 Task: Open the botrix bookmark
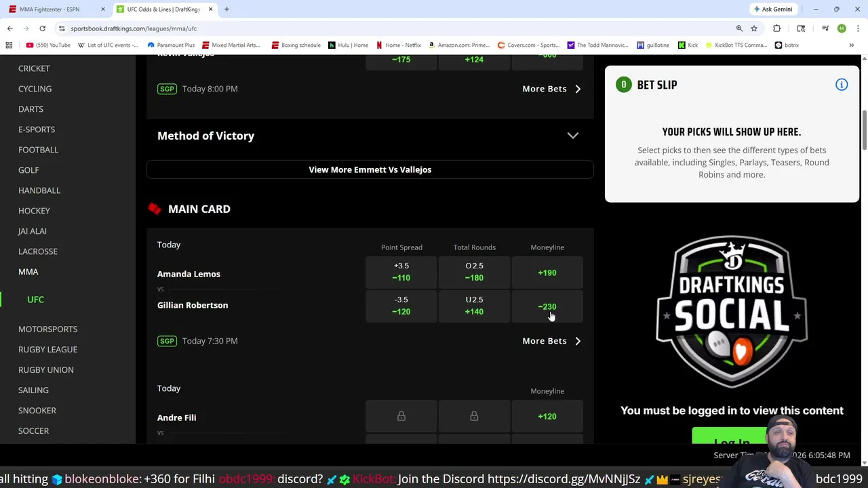(787, 45)
